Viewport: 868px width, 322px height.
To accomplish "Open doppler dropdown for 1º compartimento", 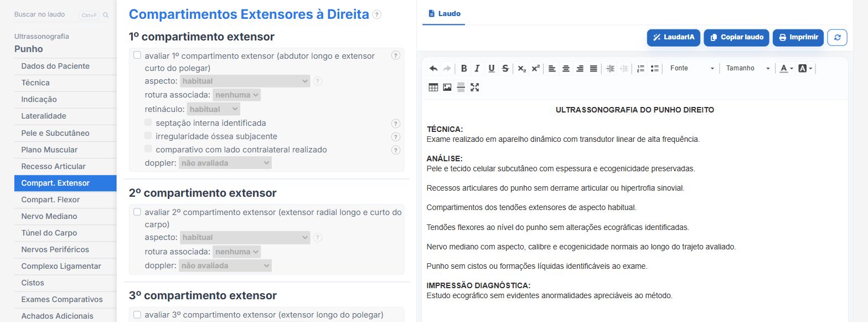I will coord(225,163).
